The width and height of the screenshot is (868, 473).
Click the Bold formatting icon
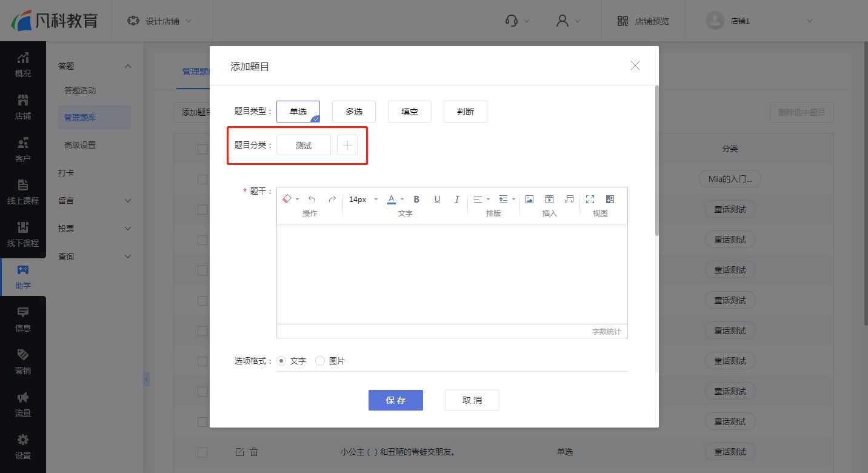click(x=416, y=199)
